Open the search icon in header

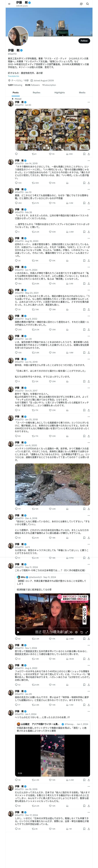point(88,4)
